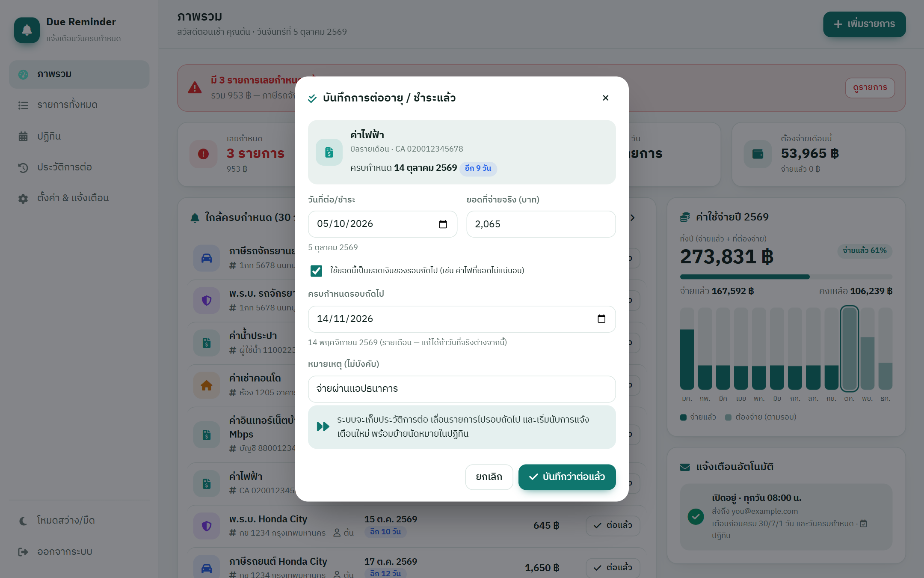Click the green checkmark in auto-notification panel
This screenshot has width=924, height=578.
click(696, 516)
